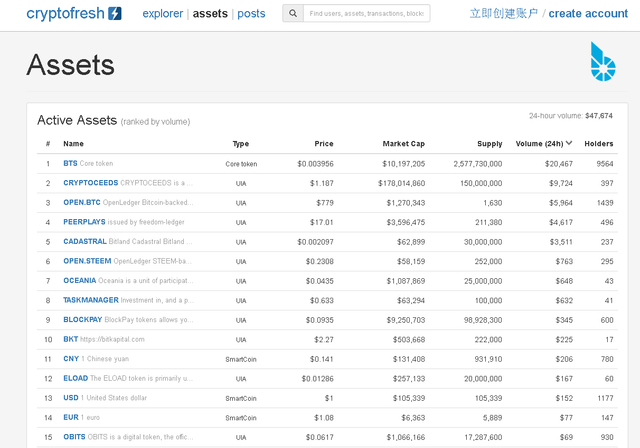Open the assets navigation item
The width and height of the screenshot is (640, 448).
point(210,13)
